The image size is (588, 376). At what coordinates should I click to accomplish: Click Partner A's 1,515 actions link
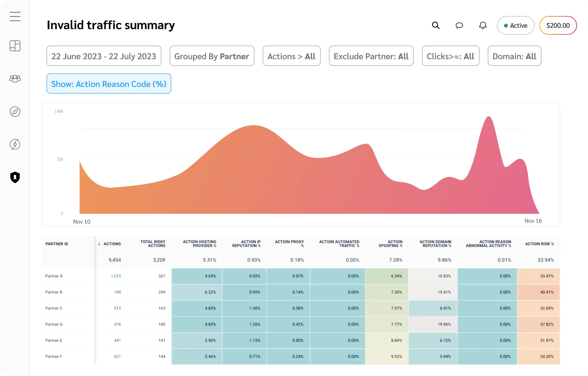(116, 276)
